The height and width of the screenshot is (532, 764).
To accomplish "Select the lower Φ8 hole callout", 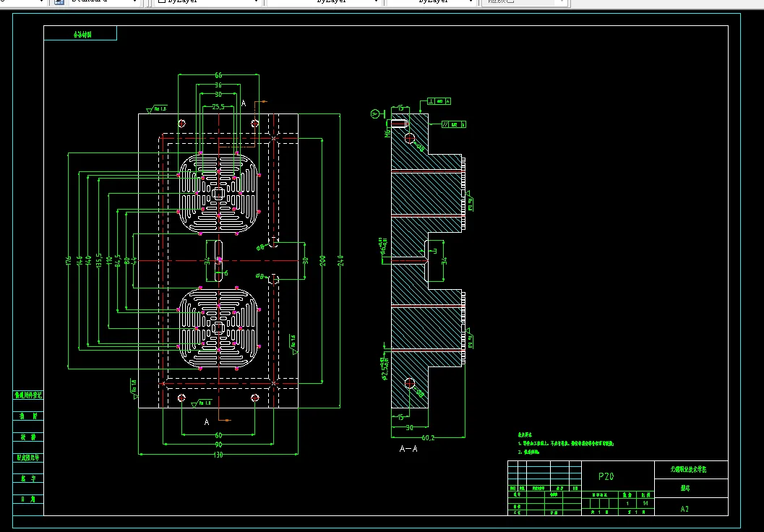I will pyautogui.click(x=261, y=276).
